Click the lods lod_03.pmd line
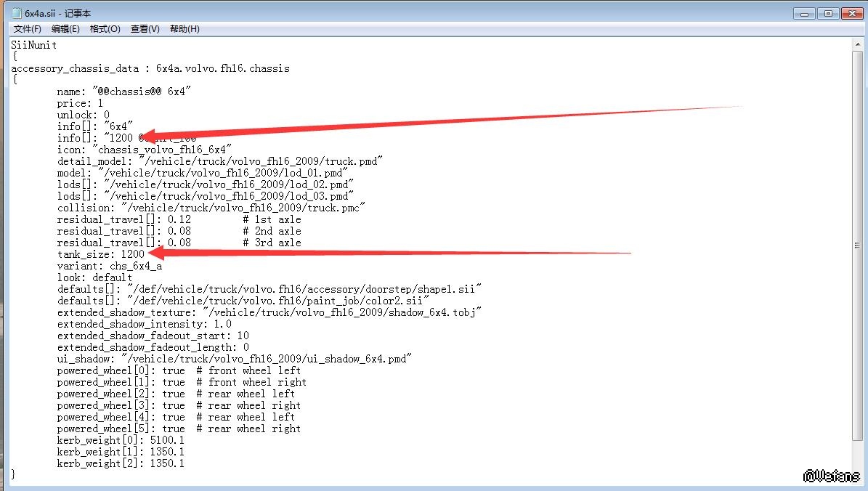The image size is (868, 491). click(205, 196)
